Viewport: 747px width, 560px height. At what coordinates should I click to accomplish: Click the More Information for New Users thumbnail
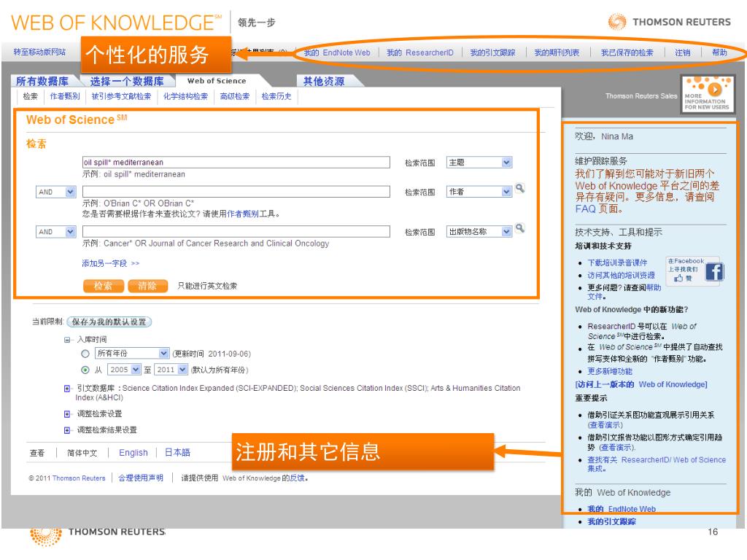click(708, 94)
